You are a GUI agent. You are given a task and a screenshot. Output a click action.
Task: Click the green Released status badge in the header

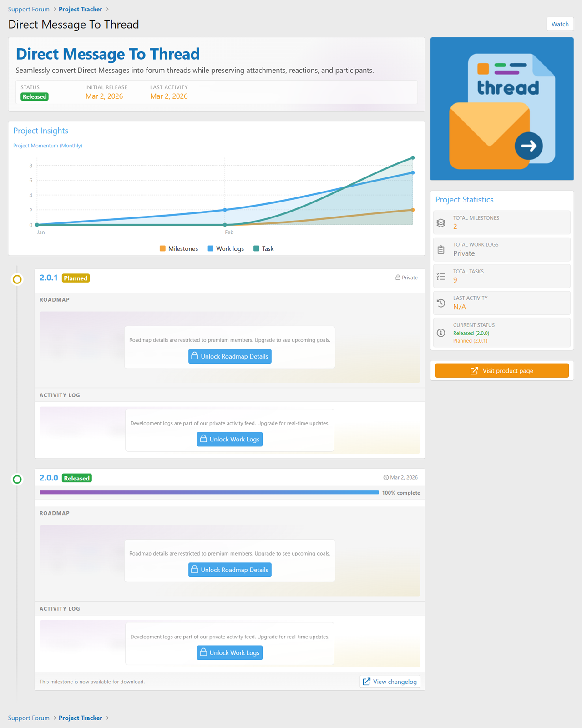(x=35, y=96)
